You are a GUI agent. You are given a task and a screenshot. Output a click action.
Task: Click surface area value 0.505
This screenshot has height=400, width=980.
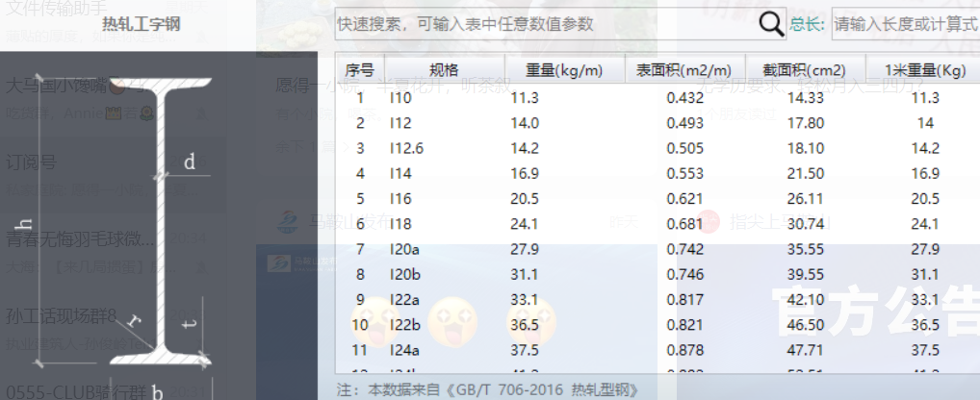tap(684, 148)
